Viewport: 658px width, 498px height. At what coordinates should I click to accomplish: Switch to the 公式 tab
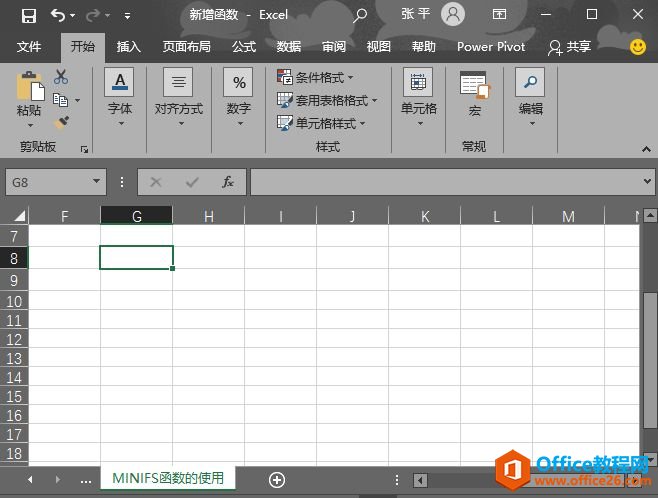tap(244, 46)
